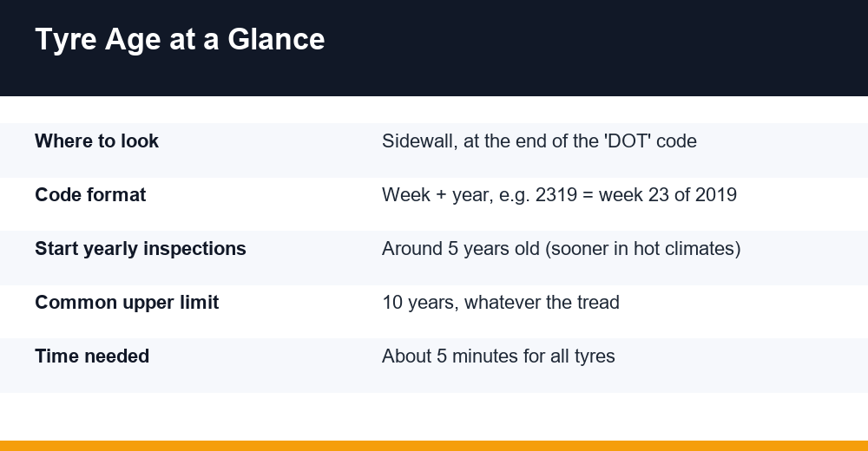868x451 pixels.
Task: Select '10 years, whatever the tread' text
Action: coord(501,303)
